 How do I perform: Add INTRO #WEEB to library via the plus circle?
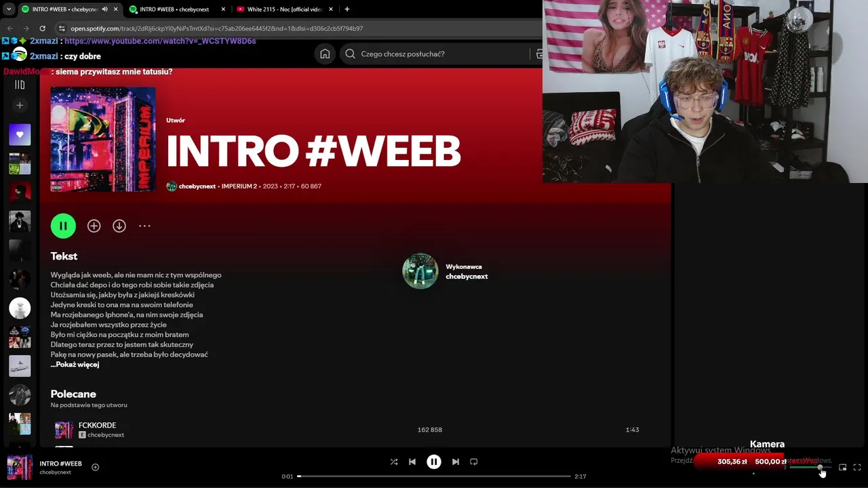click(94, 226)
